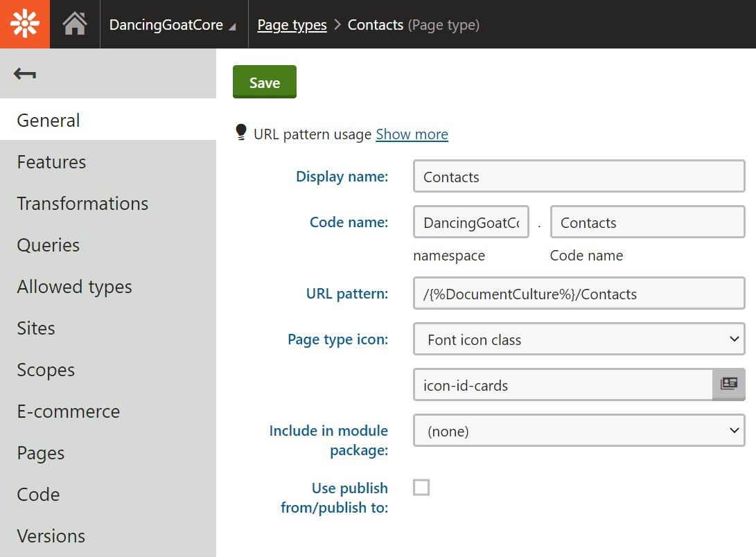The width and height of the screenshot is (756, 557).
Task: Follow the Page types breadcrumb link
Action: [292, 25]
